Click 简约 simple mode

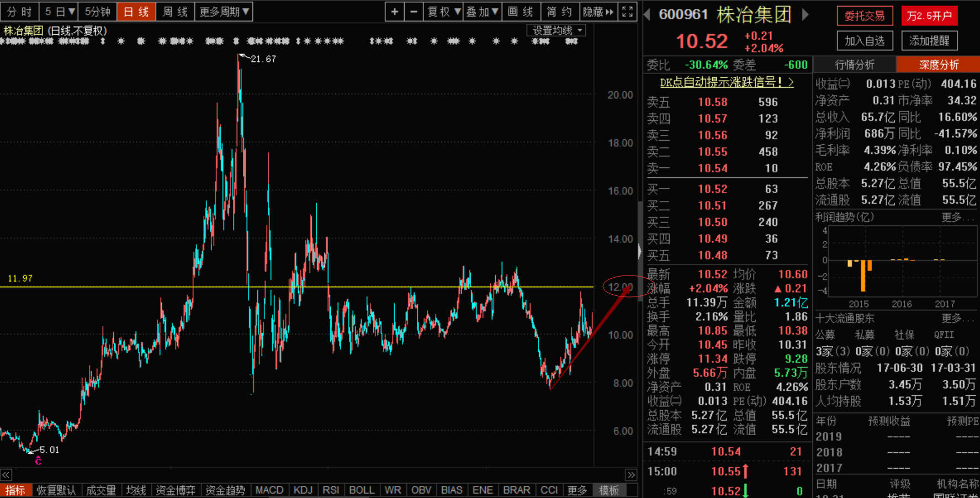coord(559,12)
